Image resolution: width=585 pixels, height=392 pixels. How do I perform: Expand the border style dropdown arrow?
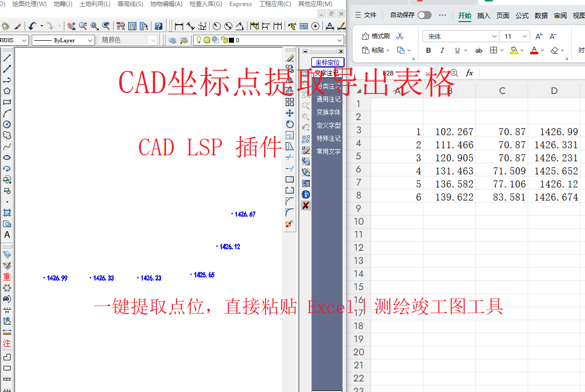pyautogui.click(x=502, y=50)
